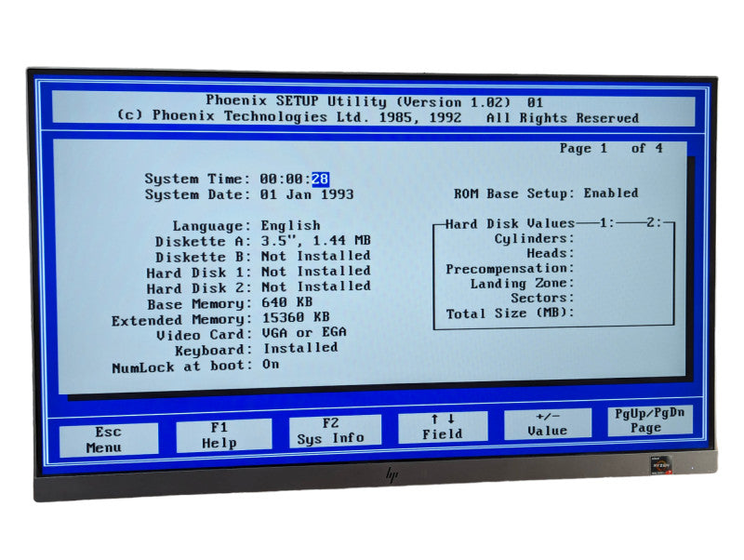Toggle ROM Base Setup Enabled value
744x560 pixels.
point(611,193)
